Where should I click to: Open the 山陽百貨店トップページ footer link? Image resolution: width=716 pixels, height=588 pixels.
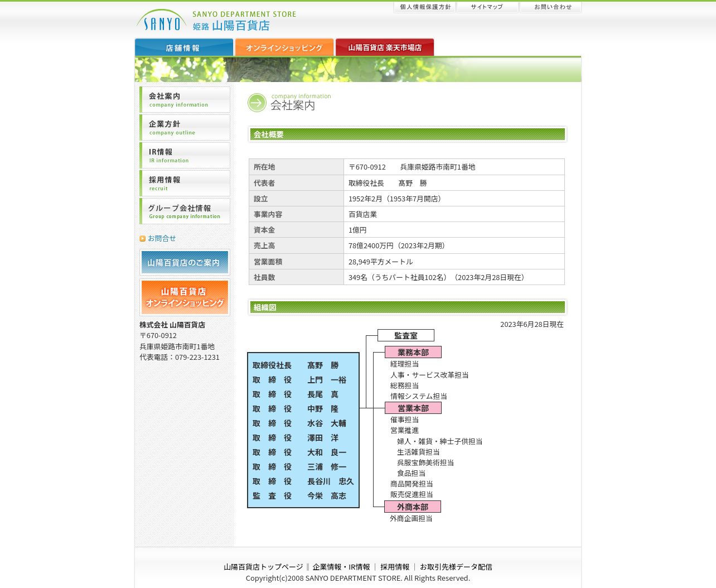tap(263, 567)
